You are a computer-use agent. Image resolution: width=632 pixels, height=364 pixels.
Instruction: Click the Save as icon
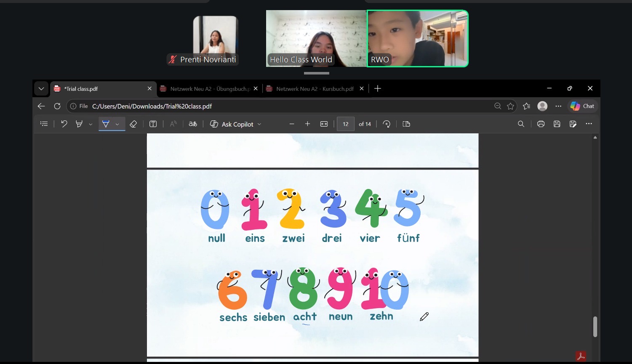click(x=573, y=124)
